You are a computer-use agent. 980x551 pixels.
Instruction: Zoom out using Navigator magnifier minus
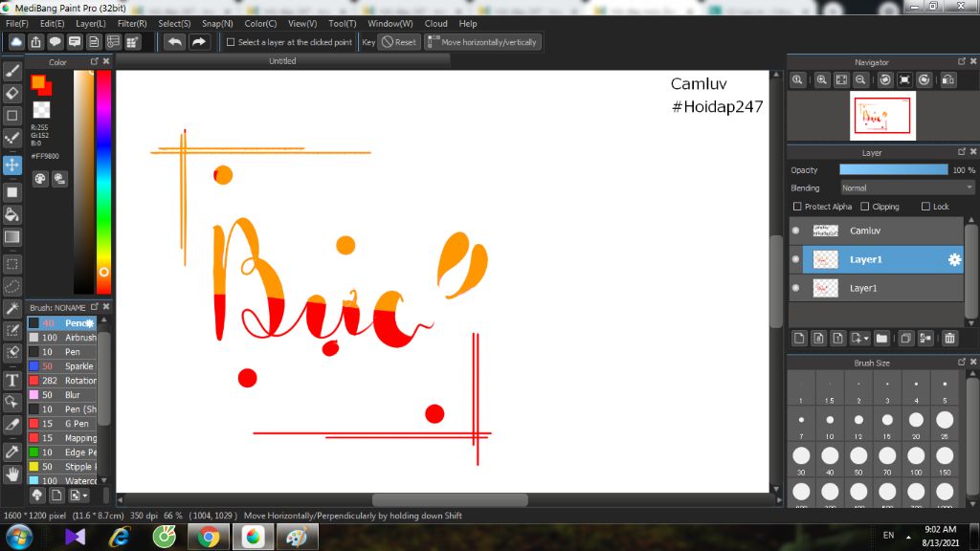[x=860, y=80]
